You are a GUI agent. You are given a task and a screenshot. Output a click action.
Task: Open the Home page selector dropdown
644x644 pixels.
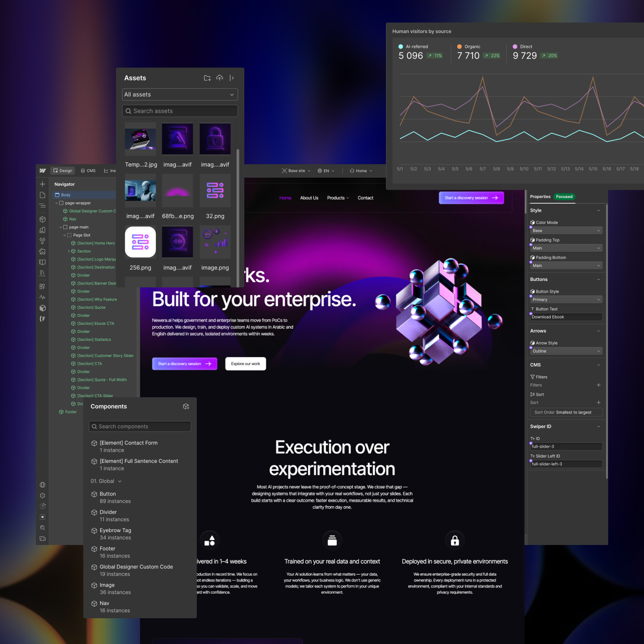pos(361,171)
